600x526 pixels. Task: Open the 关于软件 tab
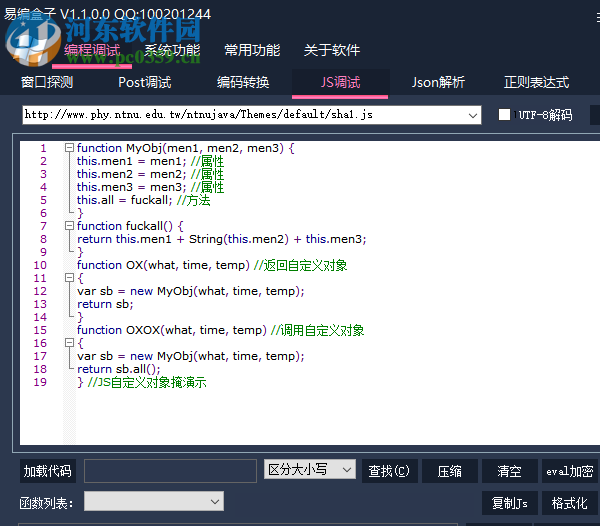coord(332,50)
